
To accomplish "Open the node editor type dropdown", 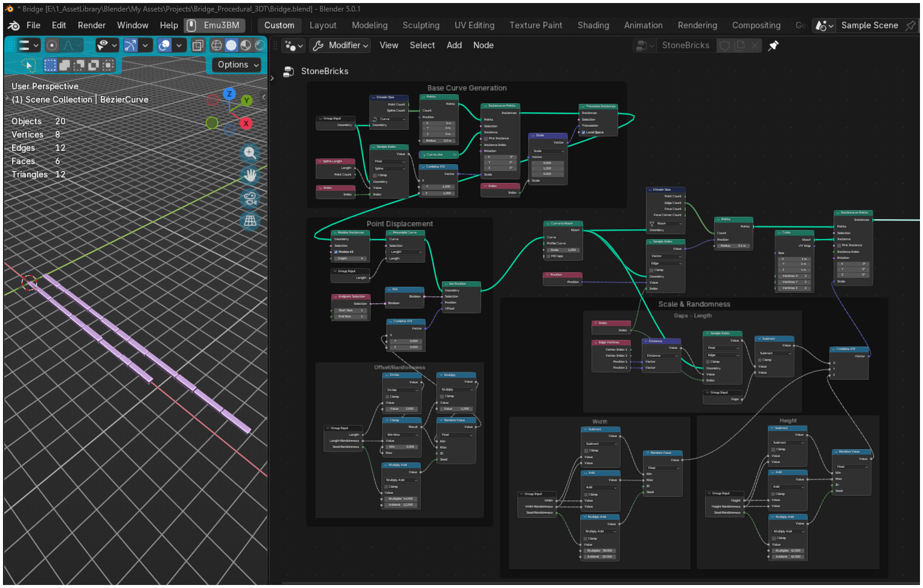I will click(293, 45).
